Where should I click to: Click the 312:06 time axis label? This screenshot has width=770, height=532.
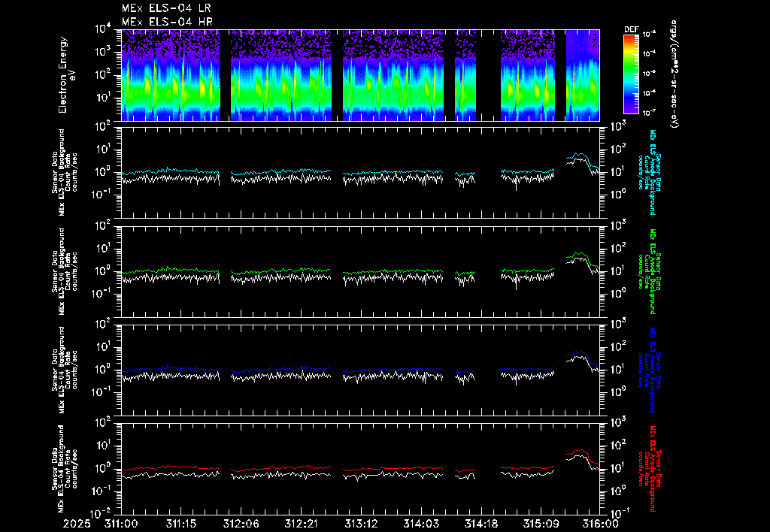[241, 524]
